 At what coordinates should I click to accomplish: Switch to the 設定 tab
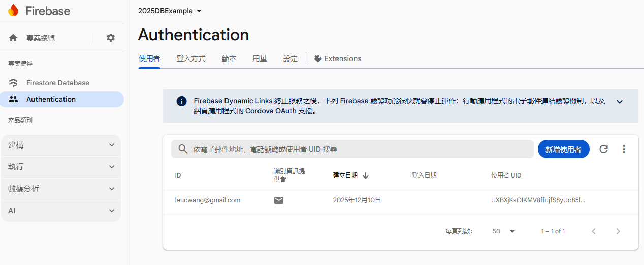coord(291,58)
